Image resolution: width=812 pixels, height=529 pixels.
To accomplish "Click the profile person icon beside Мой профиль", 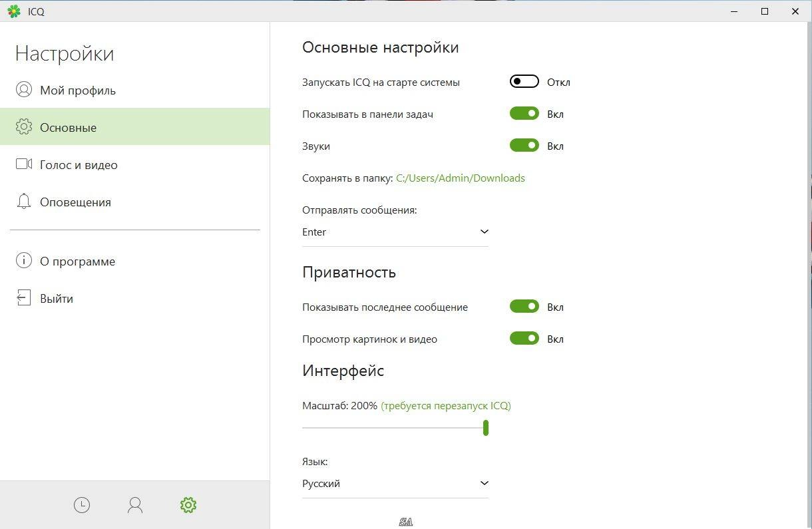I will point(24,90).
